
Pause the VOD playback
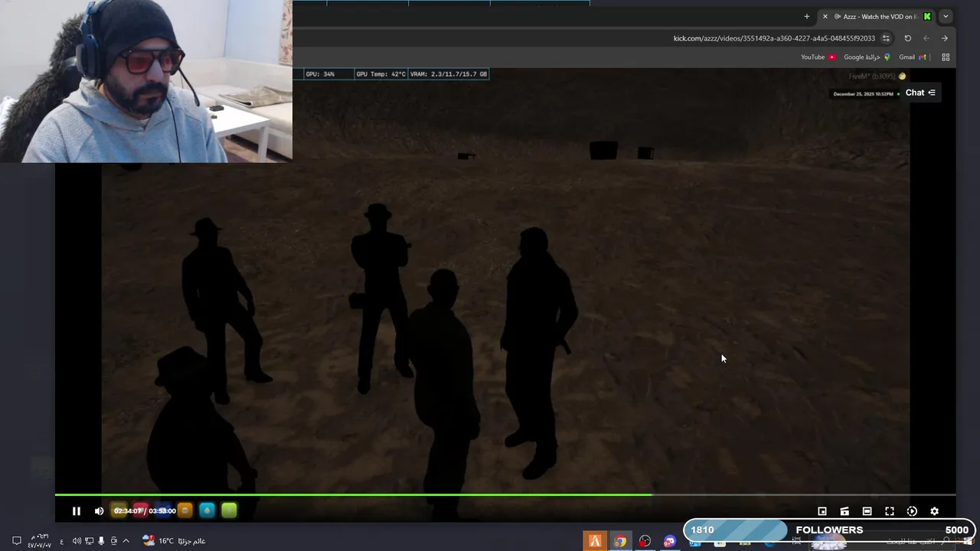(x=77, y=511)
